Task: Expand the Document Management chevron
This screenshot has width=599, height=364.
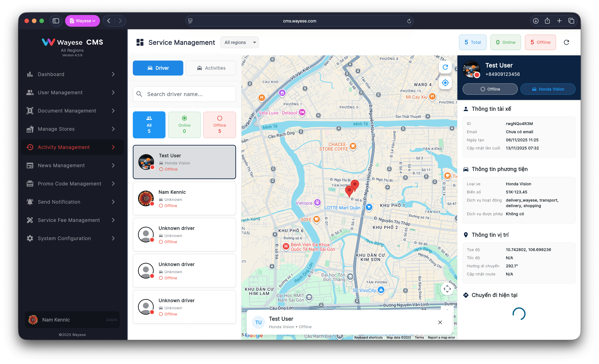Action: [113, 111]
